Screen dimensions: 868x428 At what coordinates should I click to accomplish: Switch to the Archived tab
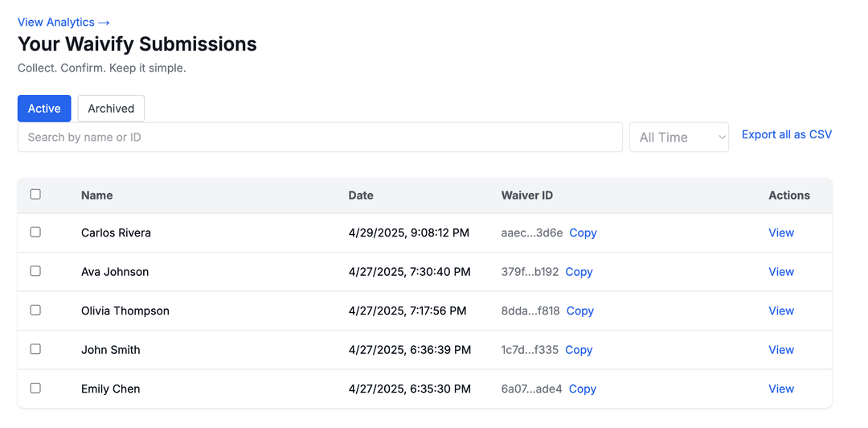coord(111,109)
